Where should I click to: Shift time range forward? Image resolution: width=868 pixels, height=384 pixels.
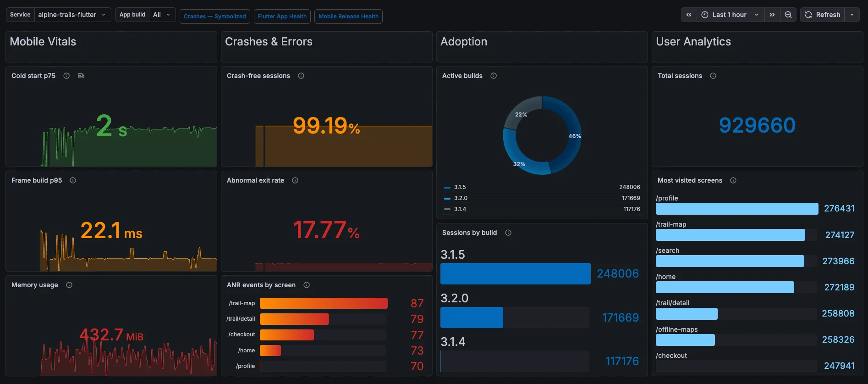point(772,15)
